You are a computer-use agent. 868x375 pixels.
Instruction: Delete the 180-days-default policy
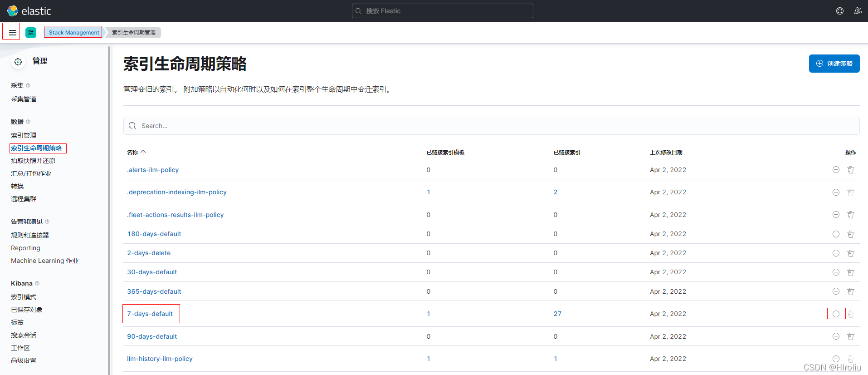point(851,234)
